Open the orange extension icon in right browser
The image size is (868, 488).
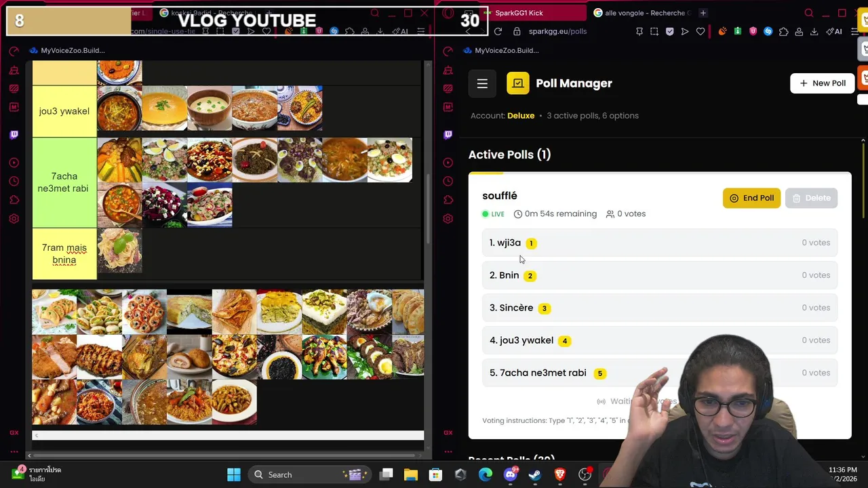(x=722, y=31)
